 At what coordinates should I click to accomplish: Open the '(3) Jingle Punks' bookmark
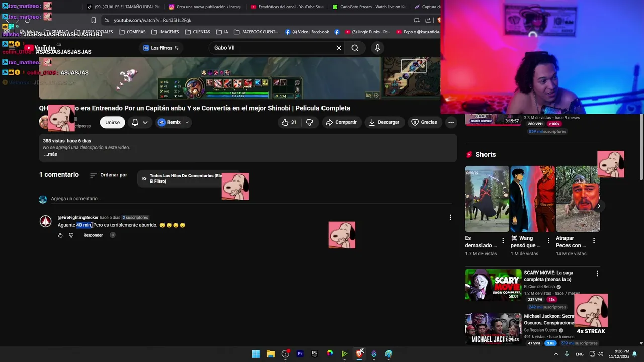click(367, 32)
